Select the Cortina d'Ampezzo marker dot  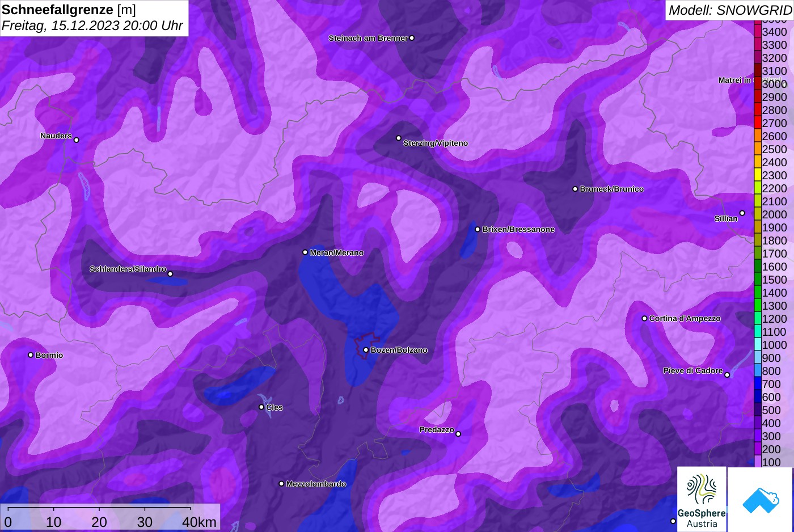pos(644,318)
